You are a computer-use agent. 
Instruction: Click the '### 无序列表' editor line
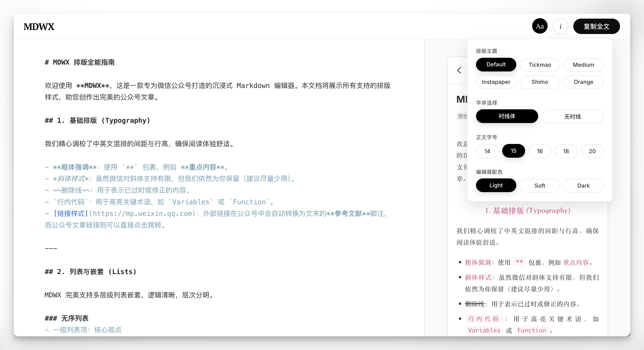point(66,318)
